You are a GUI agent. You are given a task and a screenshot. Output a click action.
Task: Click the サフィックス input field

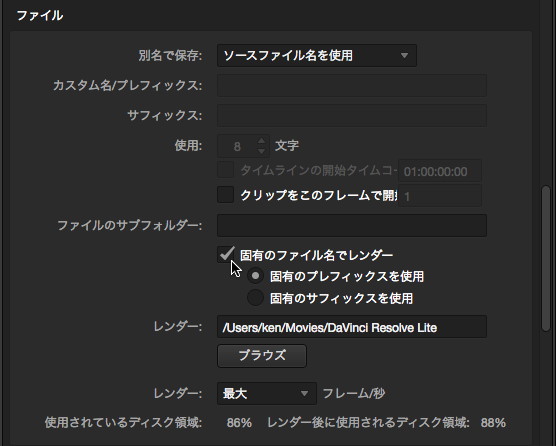pyautogui.click(x=352, y=116)
